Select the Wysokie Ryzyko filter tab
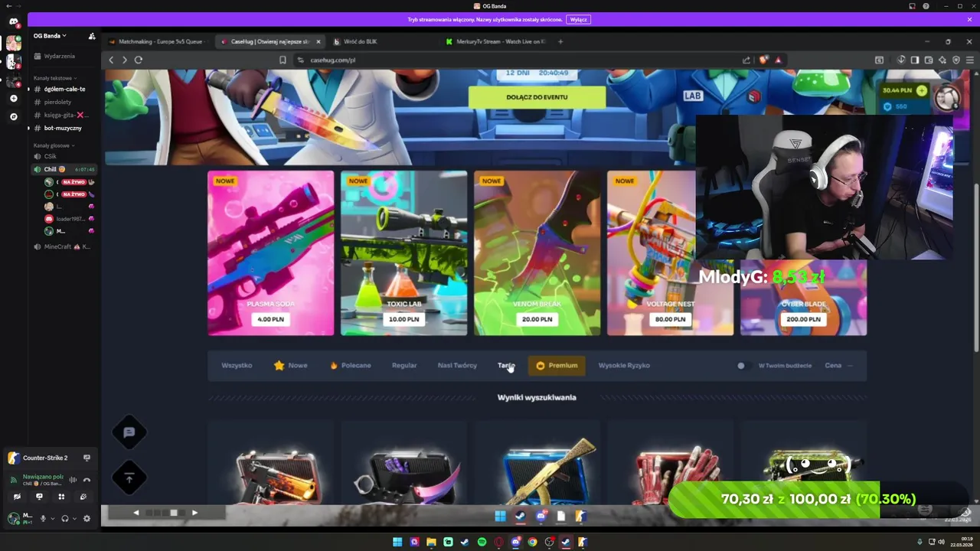 pos(624,365)
